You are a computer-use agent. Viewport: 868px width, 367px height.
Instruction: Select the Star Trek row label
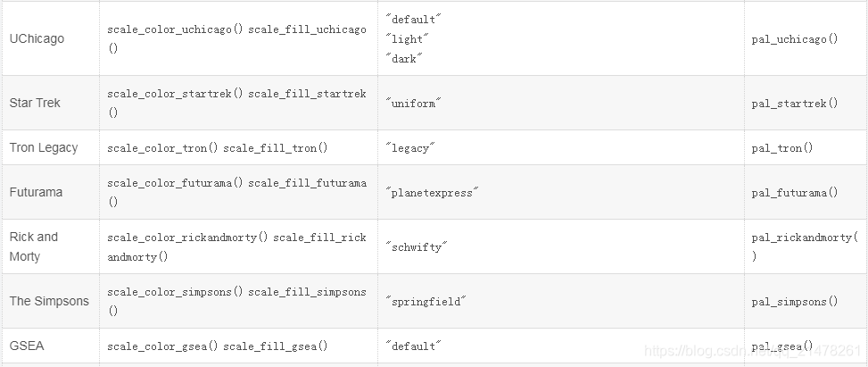[35, 103]
